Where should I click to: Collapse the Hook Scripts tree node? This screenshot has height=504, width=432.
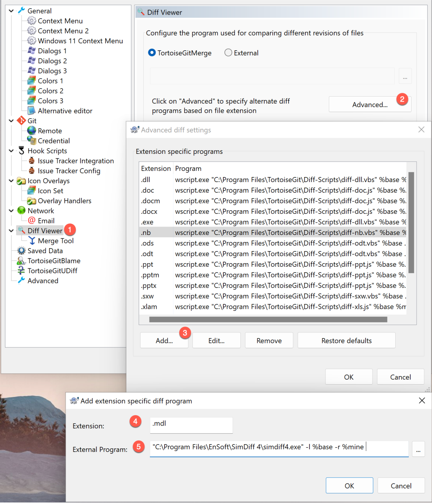click(x=11, y=151)
